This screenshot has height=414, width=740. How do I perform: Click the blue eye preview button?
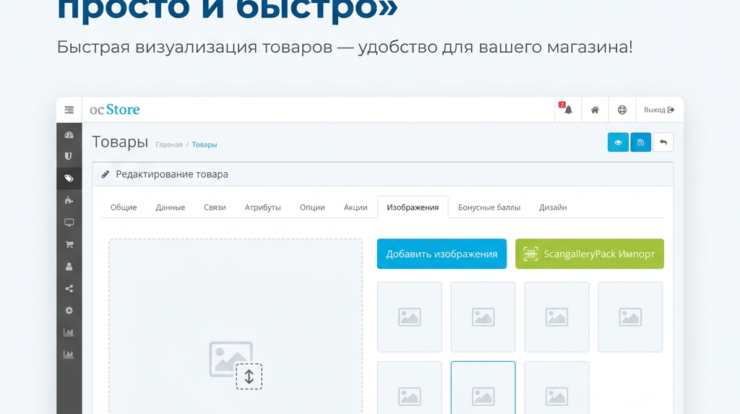point(618,143)
